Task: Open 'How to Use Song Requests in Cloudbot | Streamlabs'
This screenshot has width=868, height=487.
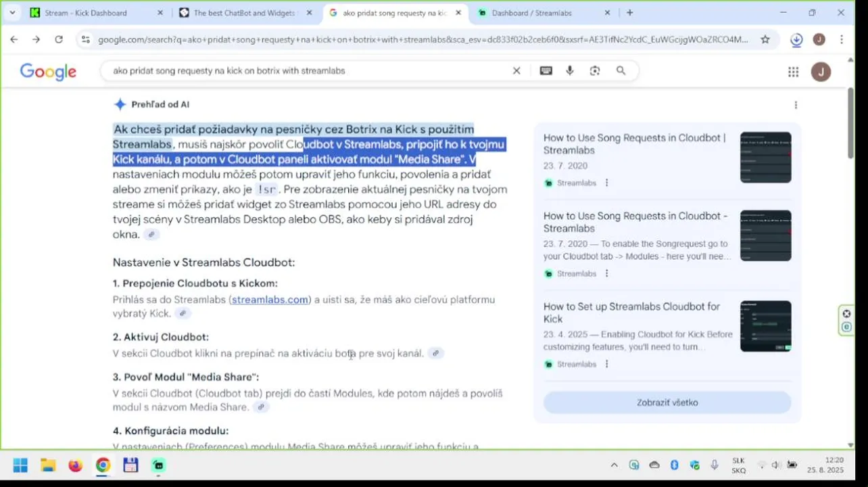Action: pyautogui.click(x=634, y=144)
